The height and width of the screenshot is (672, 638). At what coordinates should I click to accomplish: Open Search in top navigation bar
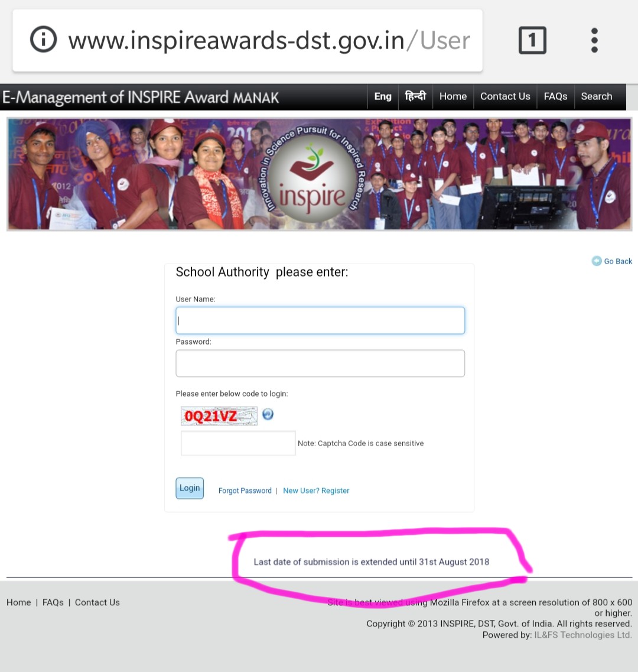[597, 96]
